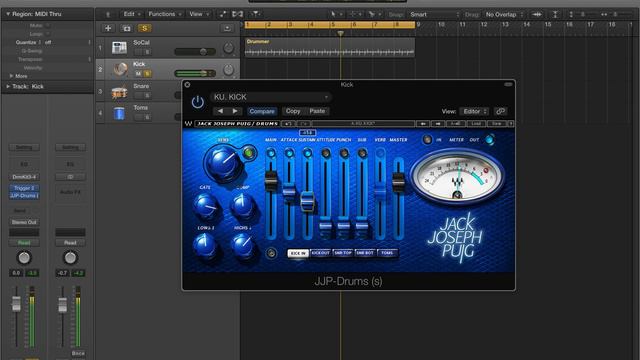Click the global tracks download arrow button

[x=227, y=28]
